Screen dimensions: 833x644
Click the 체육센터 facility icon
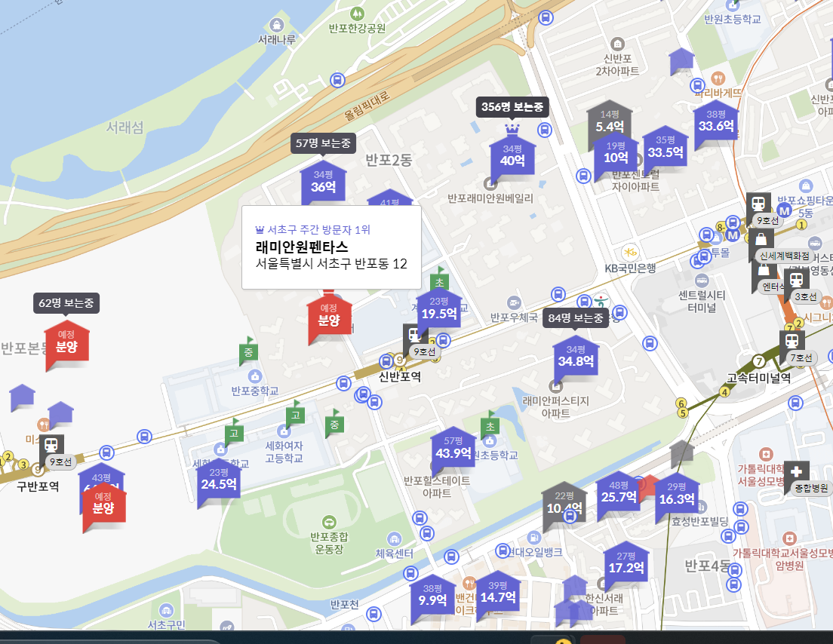tap(394, 539)
